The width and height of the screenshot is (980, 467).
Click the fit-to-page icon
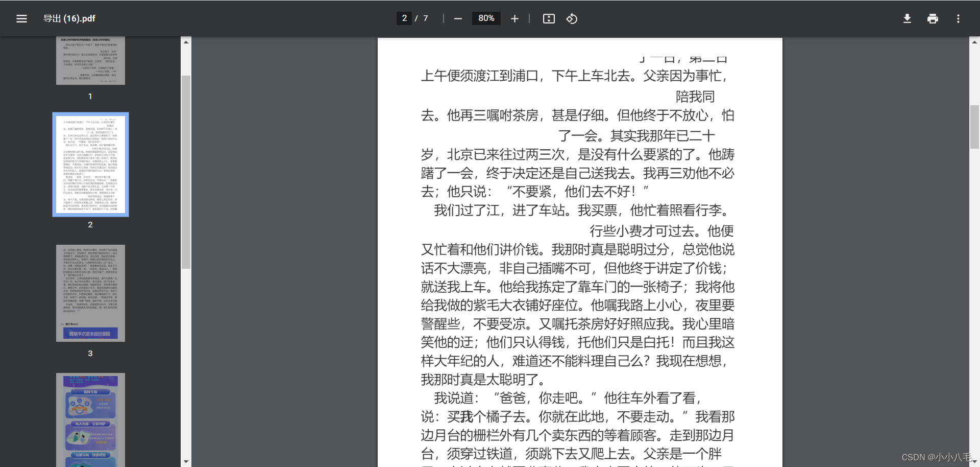(548, 18)
